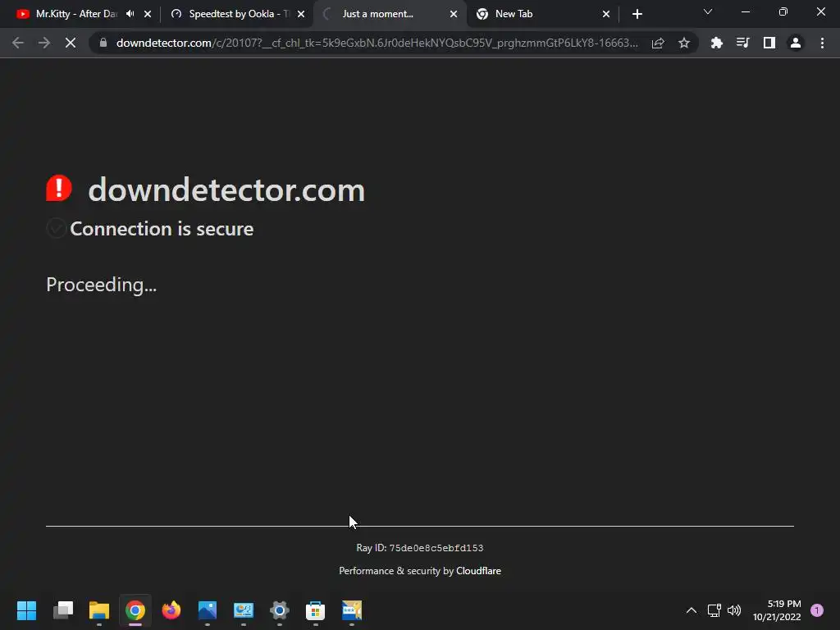
Task: Open Microsoft Store from the taskbar
Action: coord(316,610)
